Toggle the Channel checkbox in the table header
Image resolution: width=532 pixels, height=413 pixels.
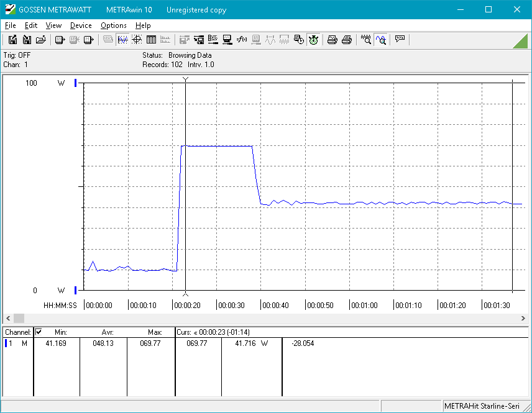coord(39,332)
